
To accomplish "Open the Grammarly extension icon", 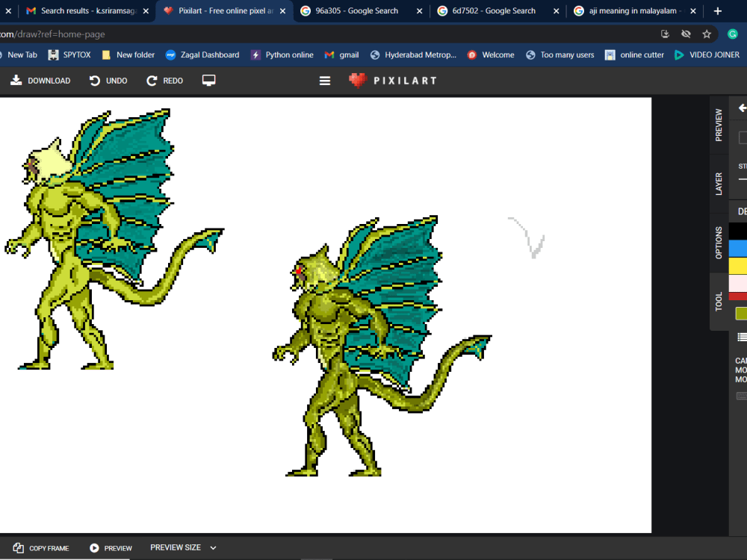I will pos(733,34).
